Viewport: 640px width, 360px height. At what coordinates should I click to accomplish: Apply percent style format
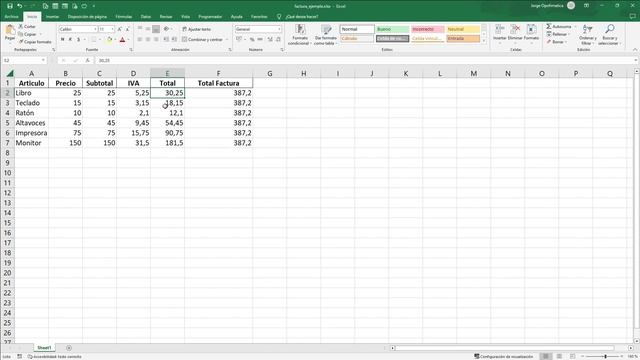point(252,40)
